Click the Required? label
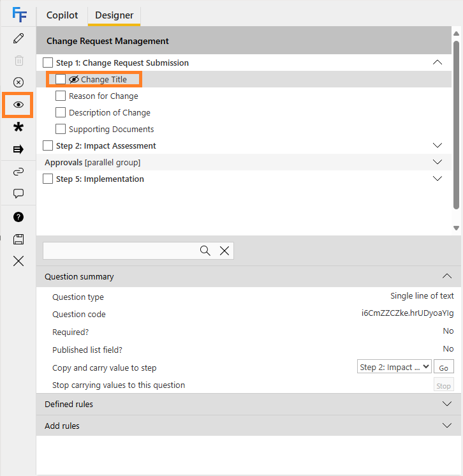The image size is (463, 476). coord(70,332)
